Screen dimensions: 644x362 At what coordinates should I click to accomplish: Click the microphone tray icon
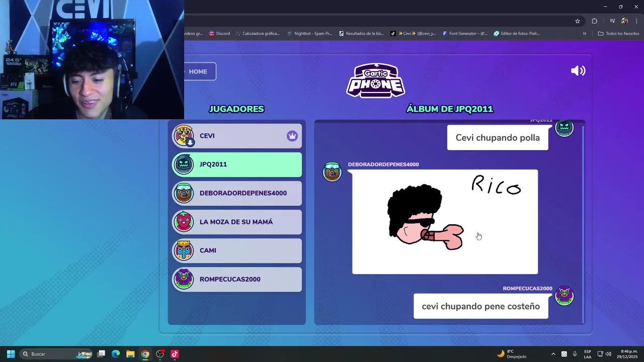click(575, 354)
